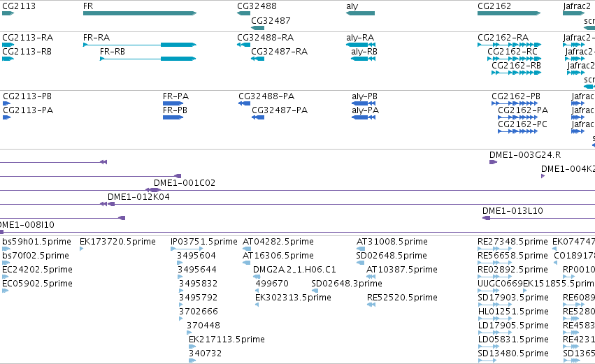Select the 3702666 EST entry
595x364 pixels.
[199, 312]
